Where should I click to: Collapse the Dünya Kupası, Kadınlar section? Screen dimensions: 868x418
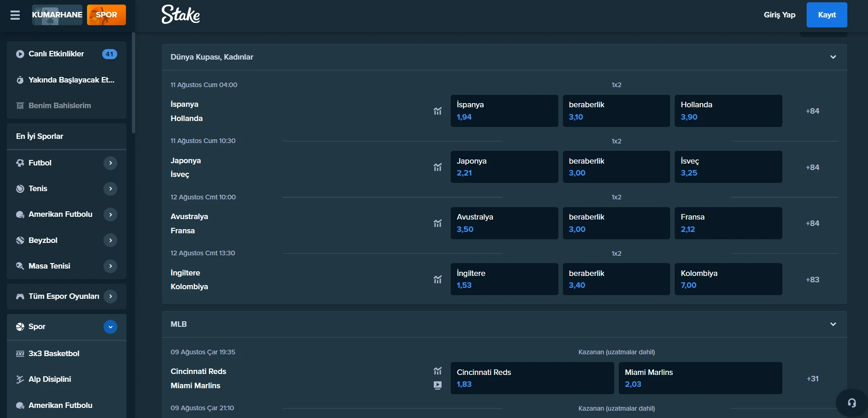click(833, 57)
